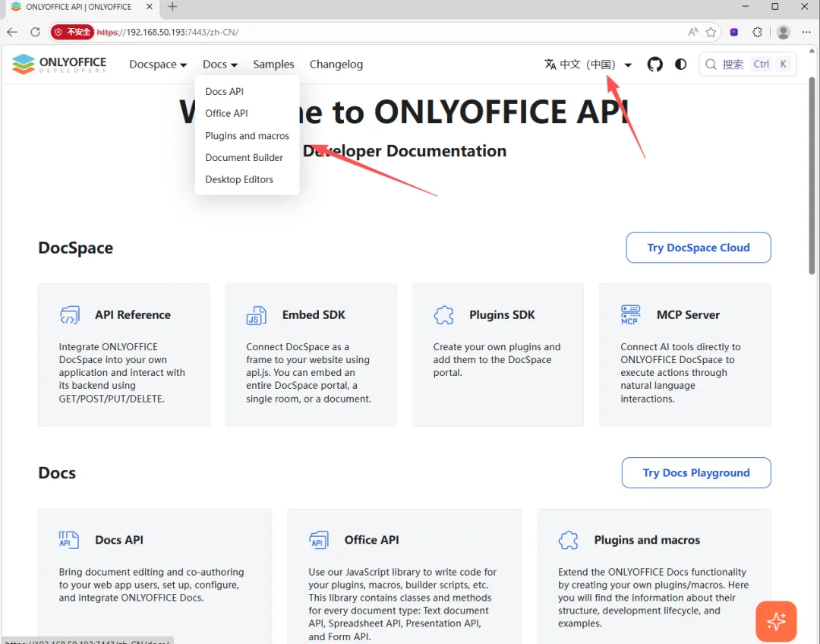Open the Samples nav link
Image resolution: width=820 pixels, height=644 pixels.
pos(273,65)
